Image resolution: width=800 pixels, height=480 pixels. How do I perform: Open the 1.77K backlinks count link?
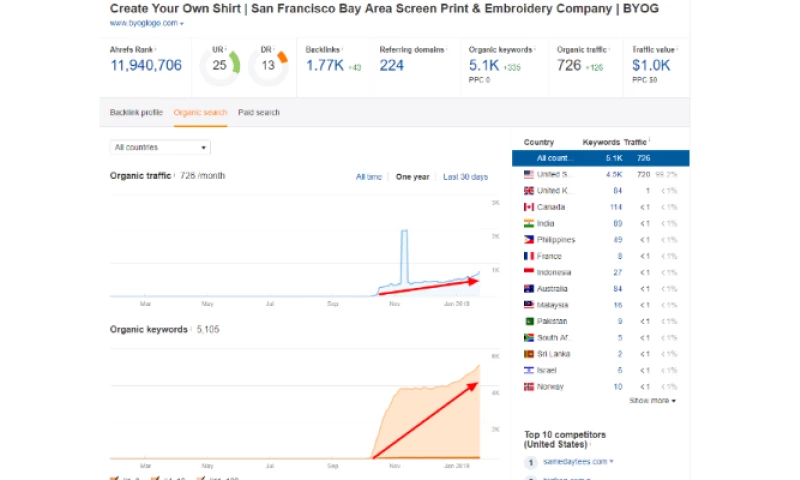click(324, 66)
